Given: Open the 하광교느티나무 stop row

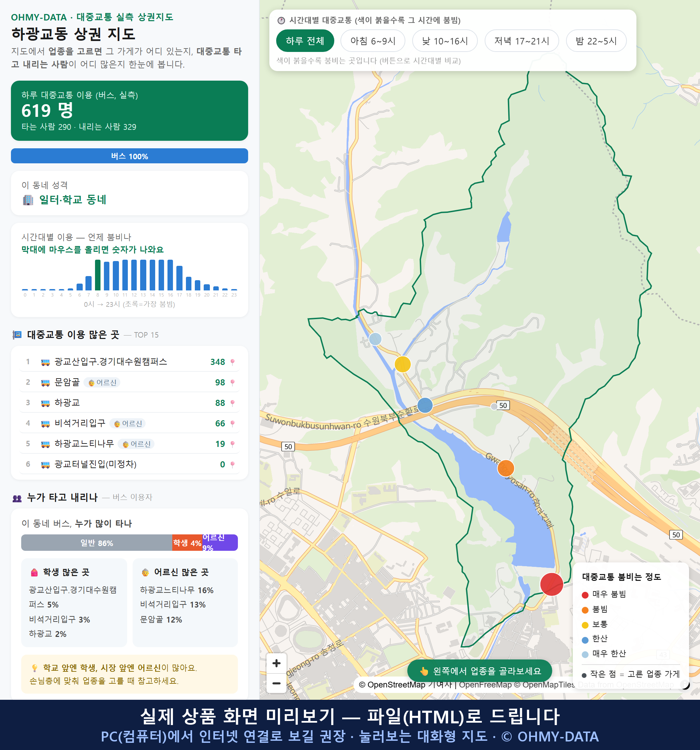Looking at the screenshot, I should pos(129,444).
